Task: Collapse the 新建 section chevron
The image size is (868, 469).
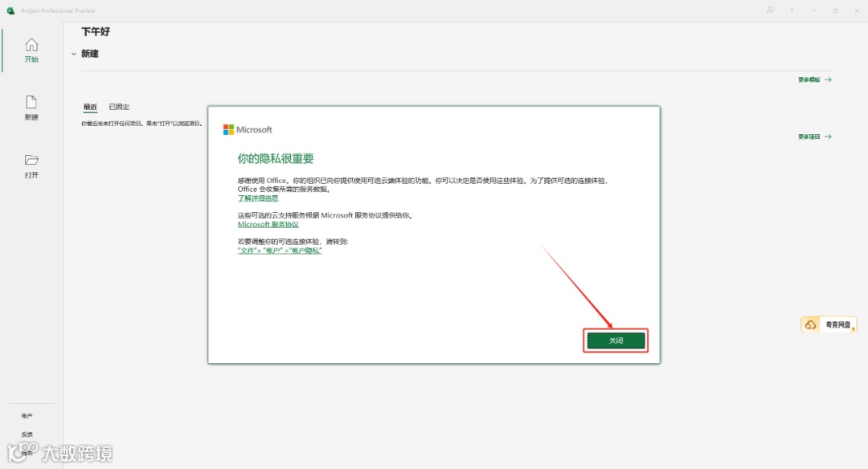Action: (74, 54)
